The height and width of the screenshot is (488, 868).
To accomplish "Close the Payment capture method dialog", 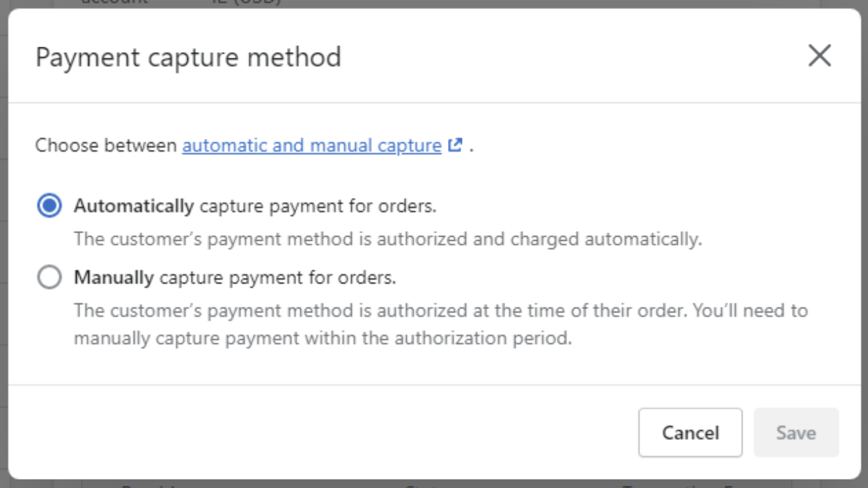I will pos(819,56).
